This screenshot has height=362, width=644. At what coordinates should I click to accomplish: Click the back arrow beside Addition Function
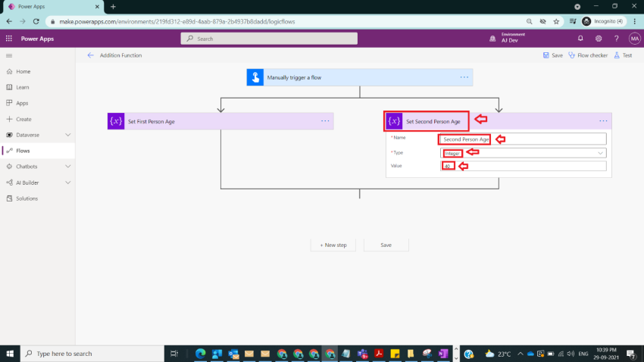[x=90, y=55]
